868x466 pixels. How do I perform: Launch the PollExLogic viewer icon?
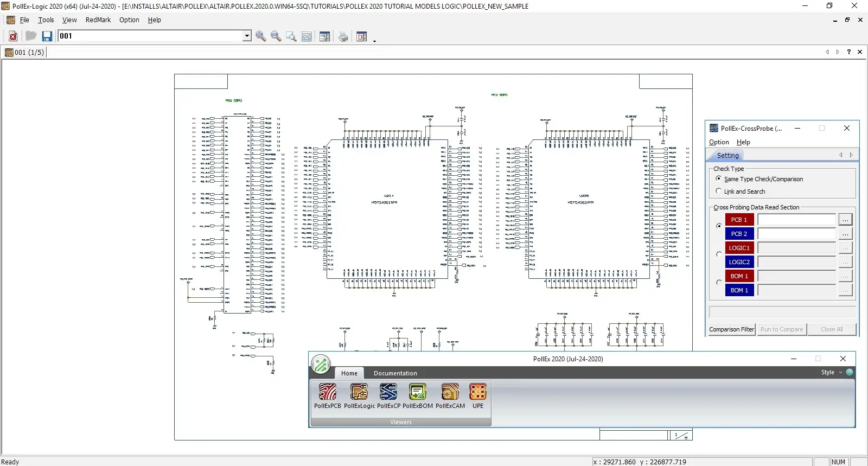359,396
